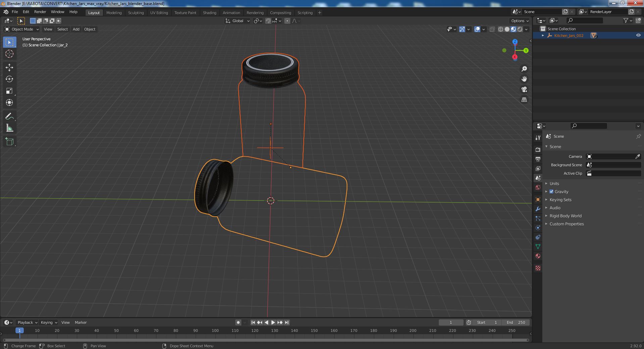Select the Cursor tool in the toolbar
The image size is (644, 349).
pos(9,54)
